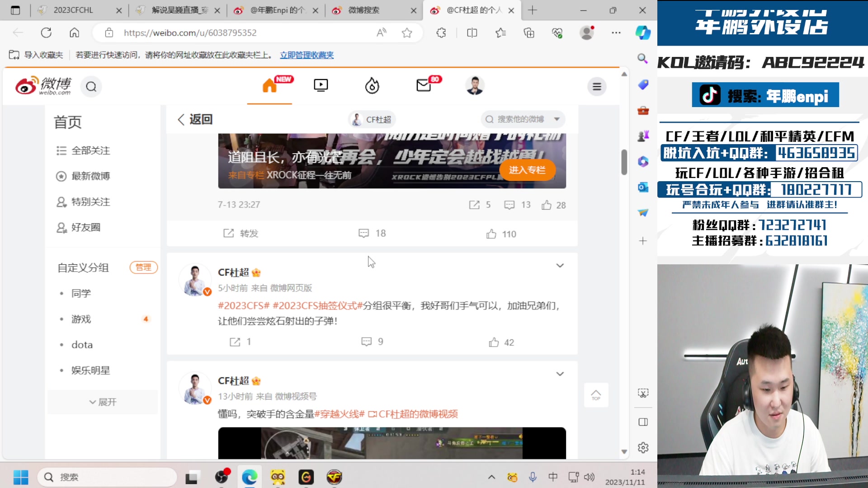Open Edge Copilot sidebar icon
Viewport: 868px width, 488px height.
tap(643, 33)
